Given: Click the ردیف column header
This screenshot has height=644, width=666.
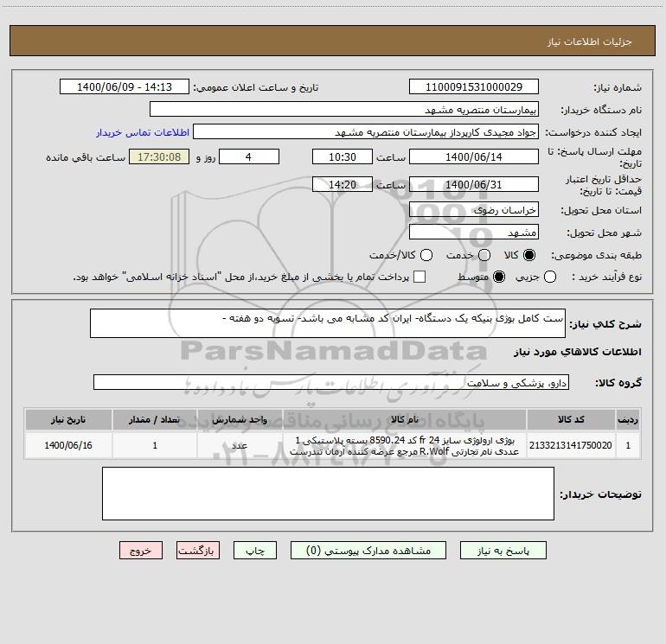Looking at the screenshot, I should pos(628,419).
